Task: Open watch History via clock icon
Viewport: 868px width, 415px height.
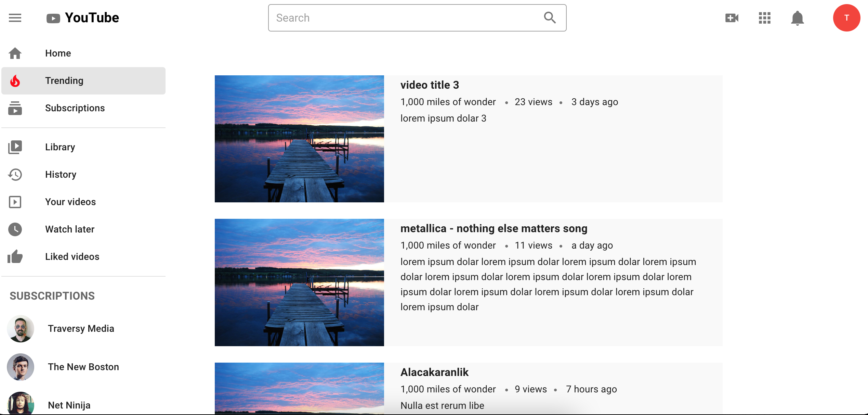Action: click(x=15, y=175)
